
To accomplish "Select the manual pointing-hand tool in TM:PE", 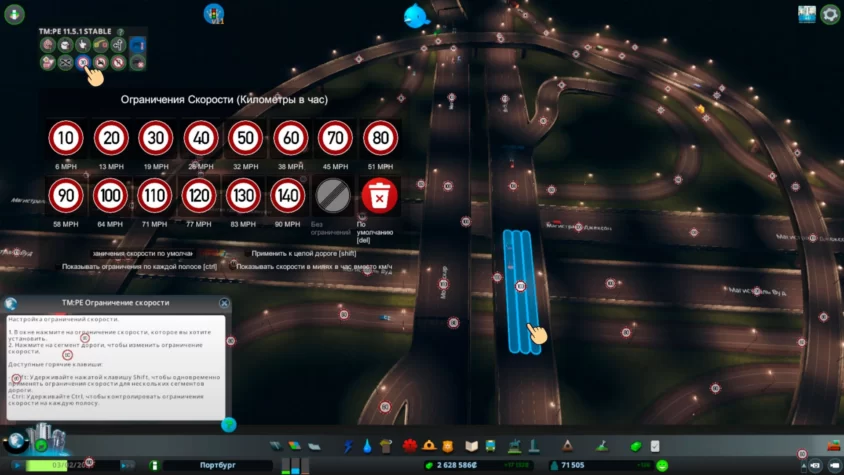I will pyautogui.click(x=83, y=45).
